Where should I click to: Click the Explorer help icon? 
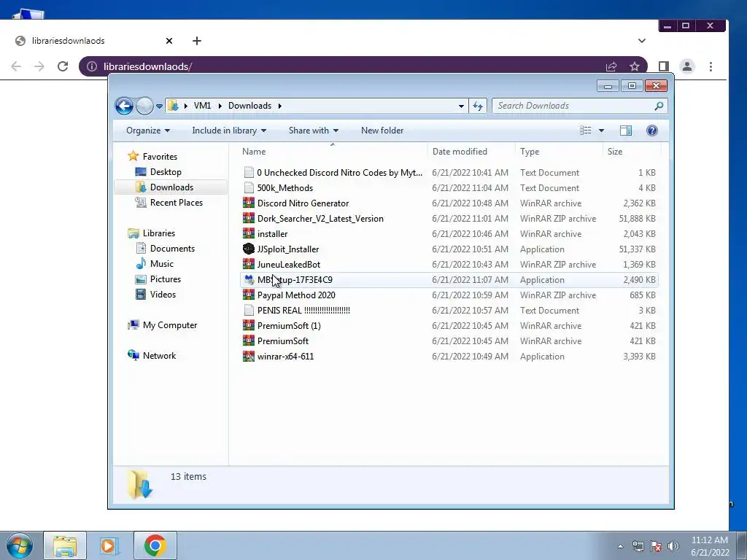click(x=652, y=131)
